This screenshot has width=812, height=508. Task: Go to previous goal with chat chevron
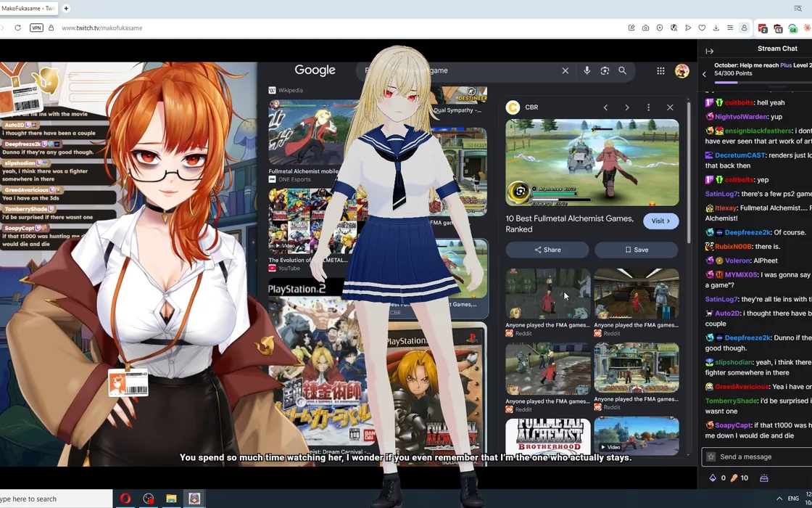click(704, 74)
